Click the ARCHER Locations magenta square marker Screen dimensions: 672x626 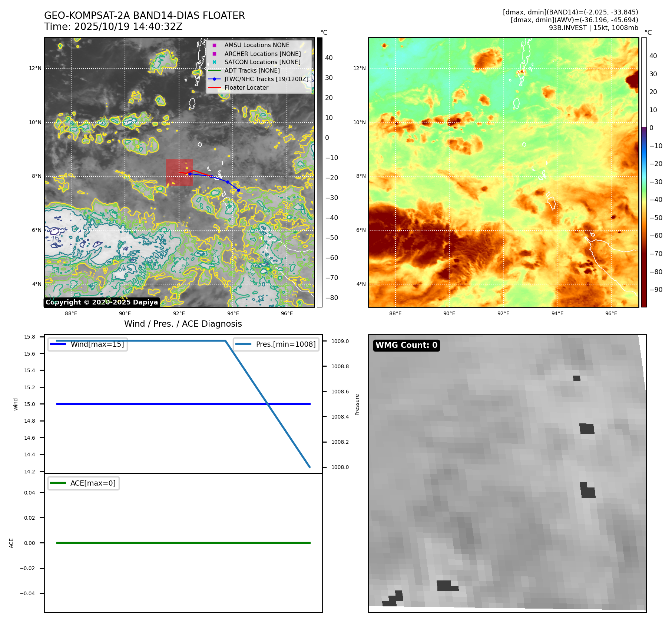pyautogui.click(x=214, y=54)
